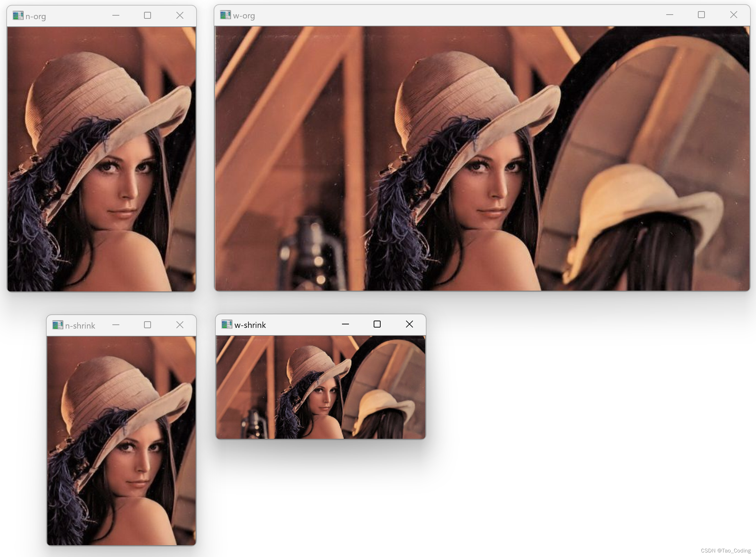This screenshot has width=756, height=557.
Task: Maximize the w-shrink window
Action: tap(377, 324)
